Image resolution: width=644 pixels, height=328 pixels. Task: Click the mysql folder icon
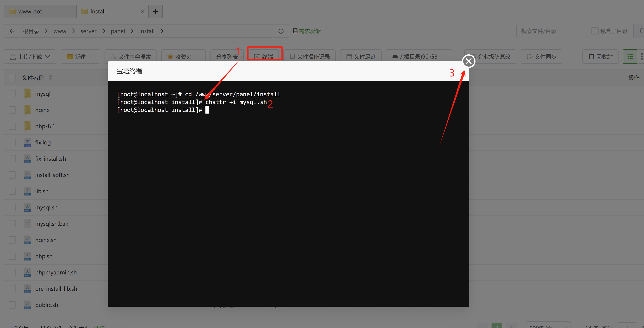point(27,94)
